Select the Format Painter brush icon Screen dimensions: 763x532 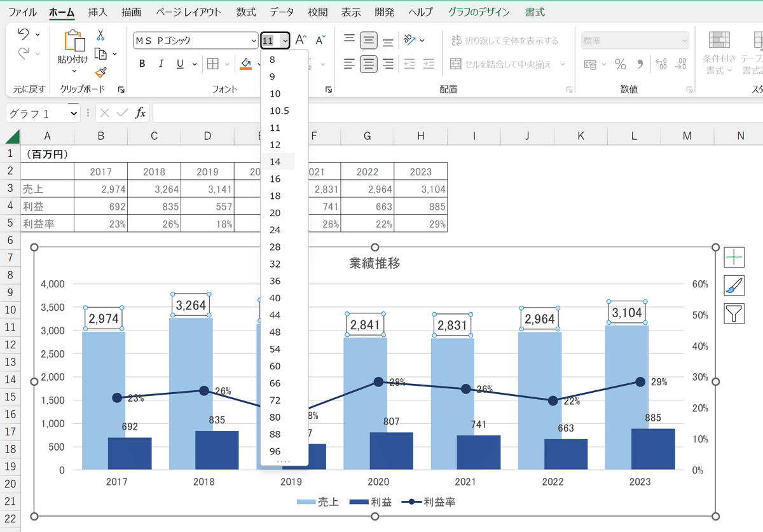tap(100, 73)
